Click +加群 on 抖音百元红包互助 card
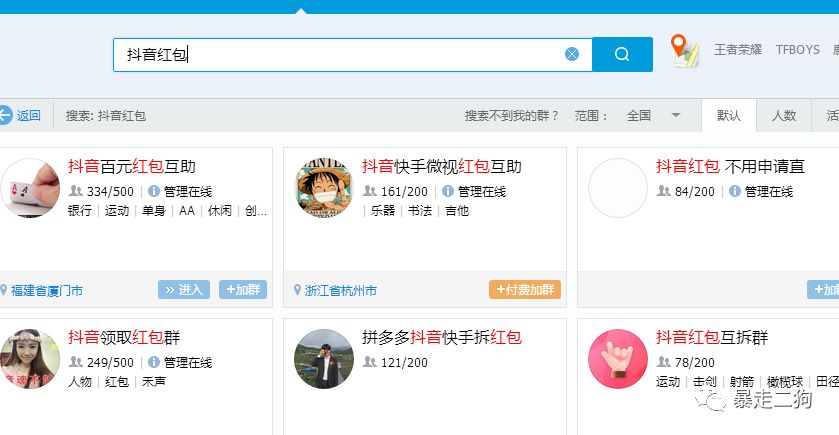839x435 pixels. pyautogui.click(x=243, y=289)
